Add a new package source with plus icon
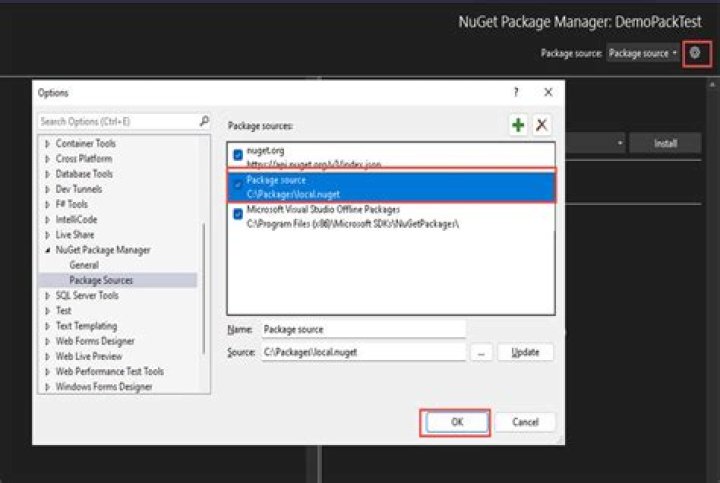 point(518,125)
